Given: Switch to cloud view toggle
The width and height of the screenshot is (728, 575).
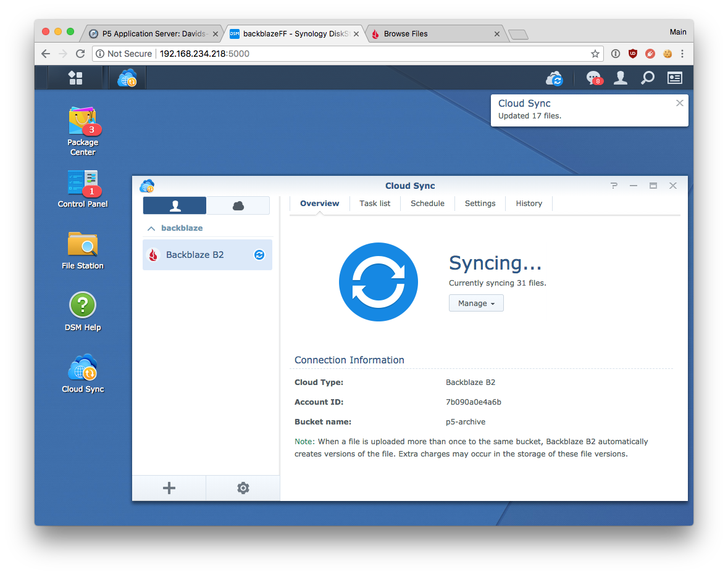Looking at the screenshot, I should [238, 205].
